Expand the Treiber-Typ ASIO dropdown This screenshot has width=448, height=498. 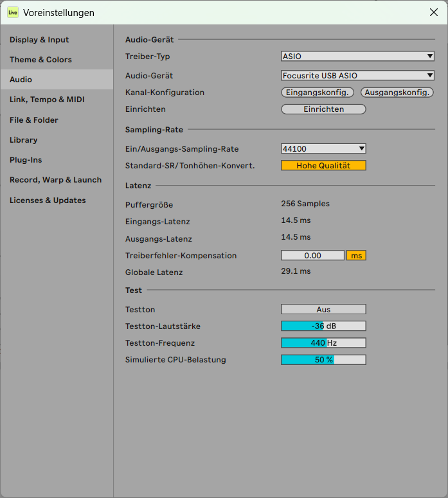pyautogui.click(x=358, y=57)
